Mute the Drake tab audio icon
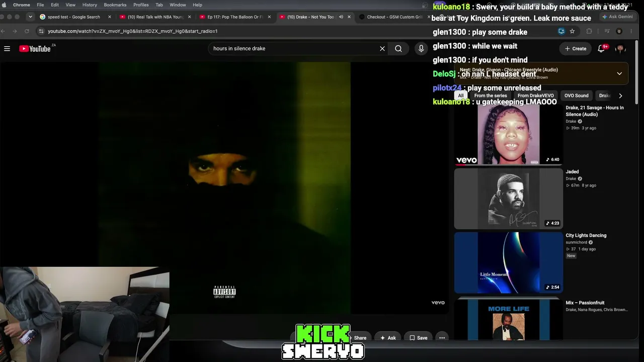Screen dimensions: 644x362 coord(341,17)
